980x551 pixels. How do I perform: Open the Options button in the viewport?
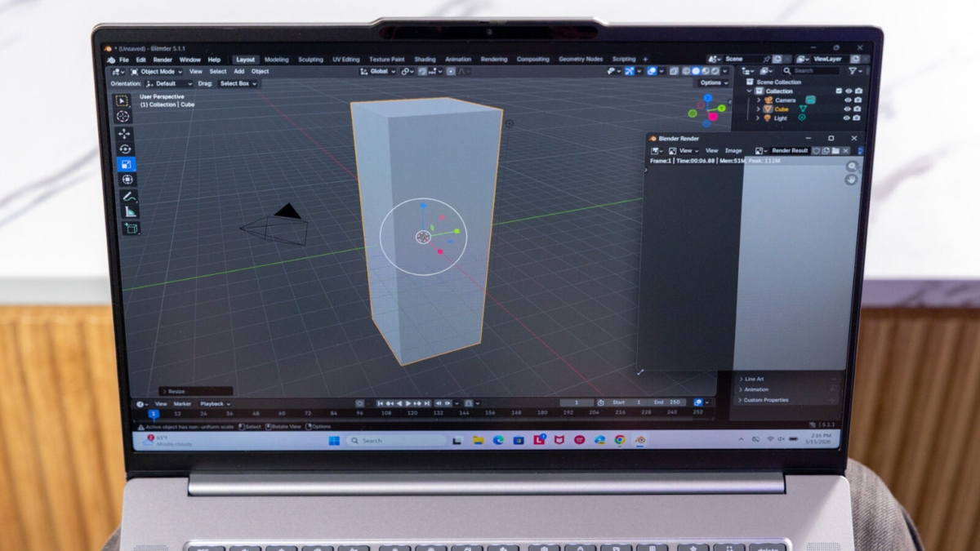pos(712,82)
